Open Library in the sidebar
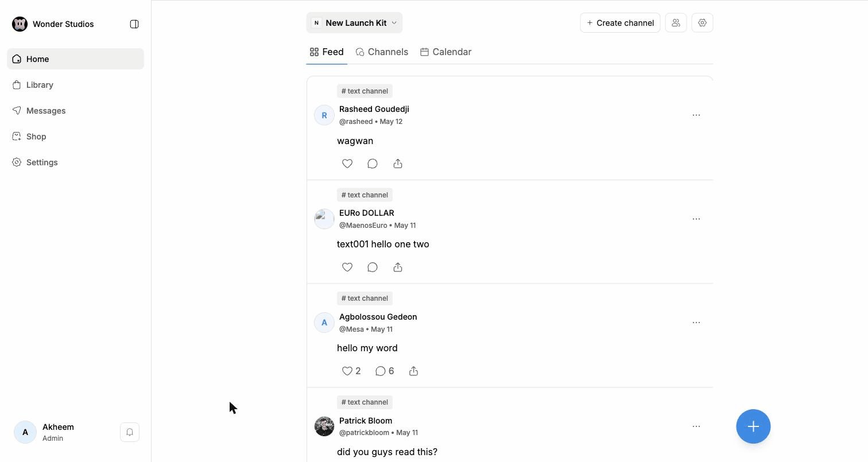The width and height of the screenshot is (868, 462). tap(75, 85)
